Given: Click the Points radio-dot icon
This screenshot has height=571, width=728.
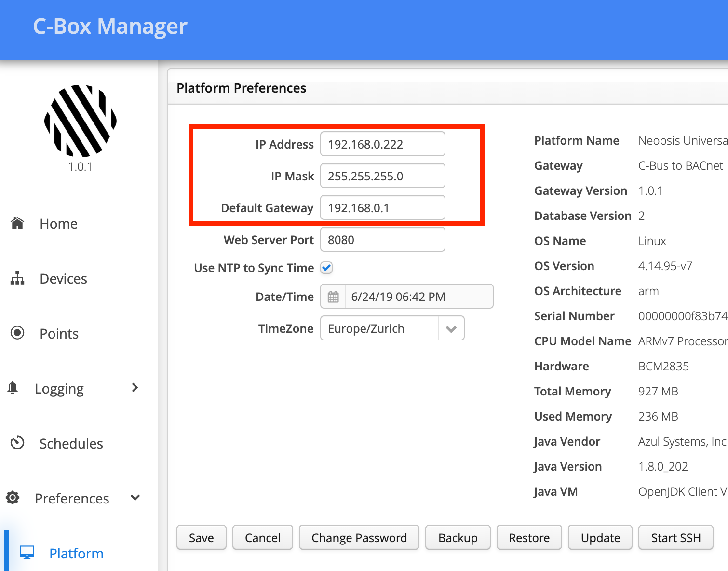Looking at the screenshot, I should pyautogui.click(x=17, y=333).
